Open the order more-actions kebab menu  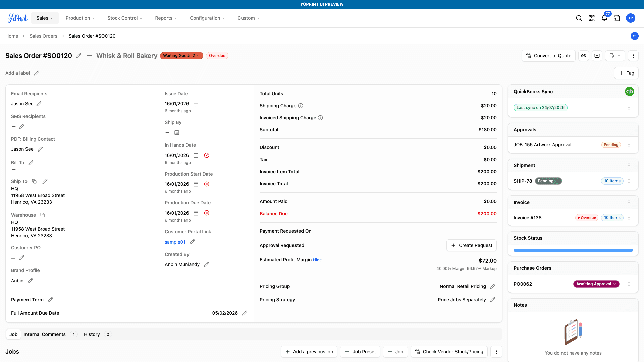[633, 56]
